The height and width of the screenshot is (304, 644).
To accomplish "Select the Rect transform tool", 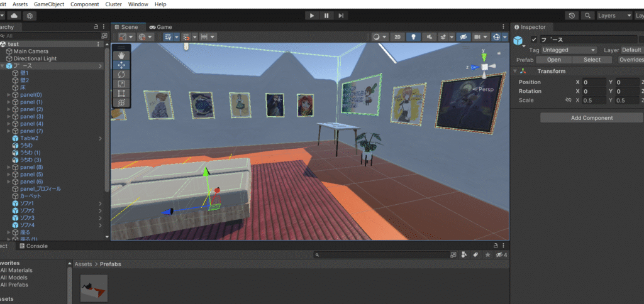I will [x=121, y=93].
